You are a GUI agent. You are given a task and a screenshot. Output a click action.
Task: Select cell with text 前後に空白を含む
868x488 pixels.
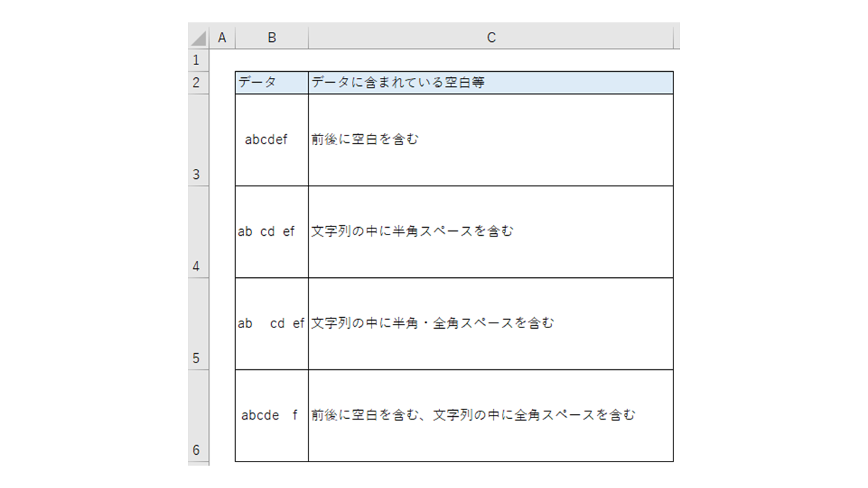tap(491, 140)
